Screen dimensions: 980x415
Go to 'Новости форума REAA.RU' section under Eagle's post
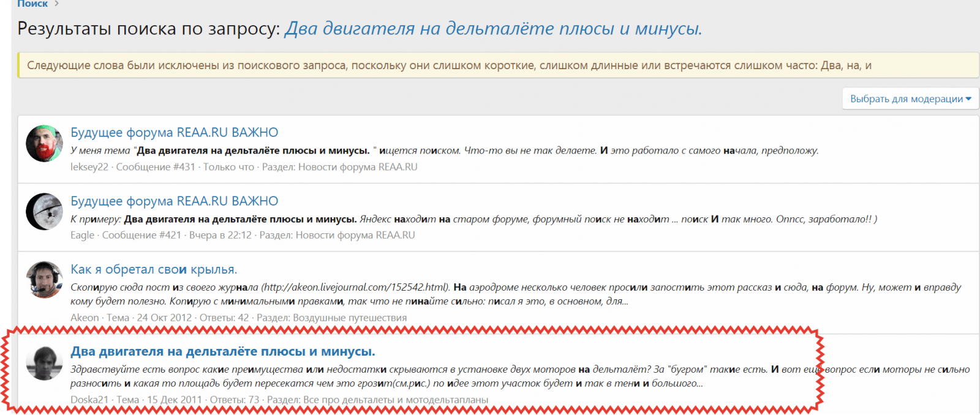355,235
